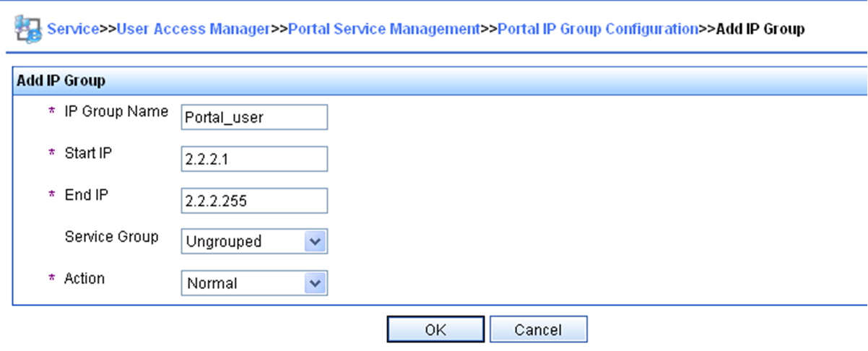The width and height of the screenshot is (868, 351).
Task: Select the End IP input field
Action: tap(254, 201)
